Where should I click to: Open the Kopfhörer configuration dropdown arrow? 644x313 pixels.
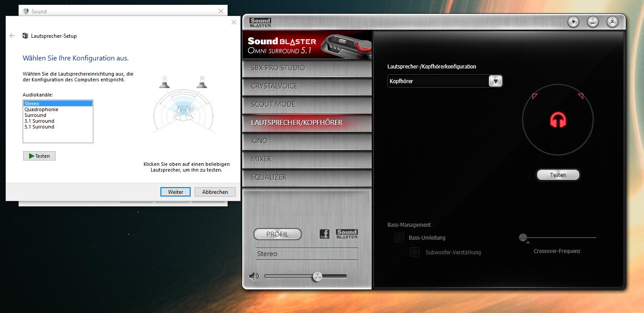pyautogui.click(x=495, y=81)
